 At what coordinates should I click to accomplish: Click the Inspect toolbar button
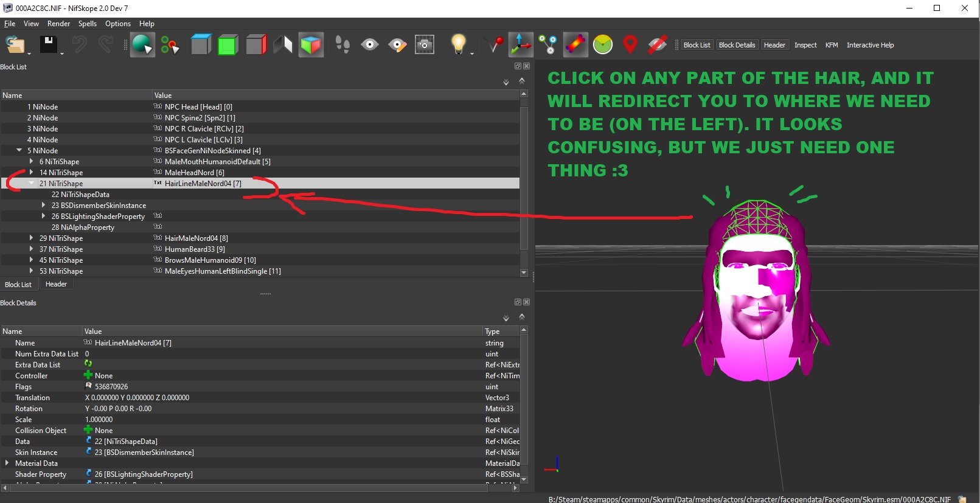pos(805,45)
